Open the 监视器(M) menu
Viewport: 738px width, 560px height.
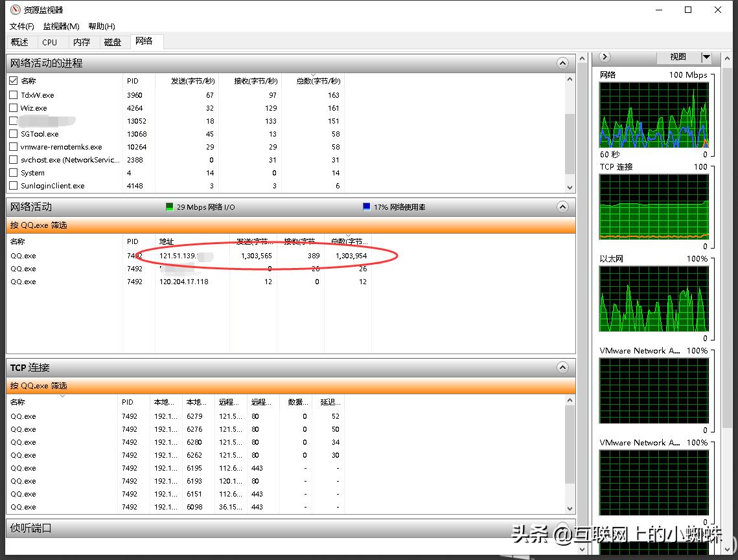(61, 27)
